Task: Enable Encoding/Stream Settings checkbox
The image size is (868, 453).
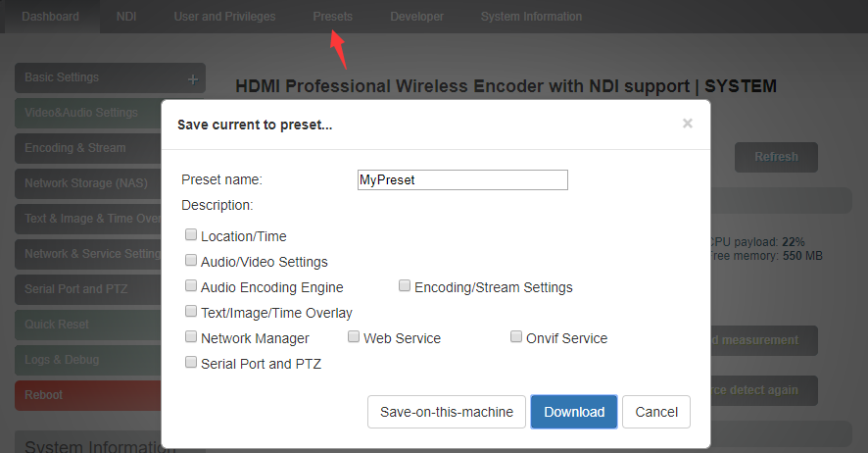Action: [x=405, y=285]
